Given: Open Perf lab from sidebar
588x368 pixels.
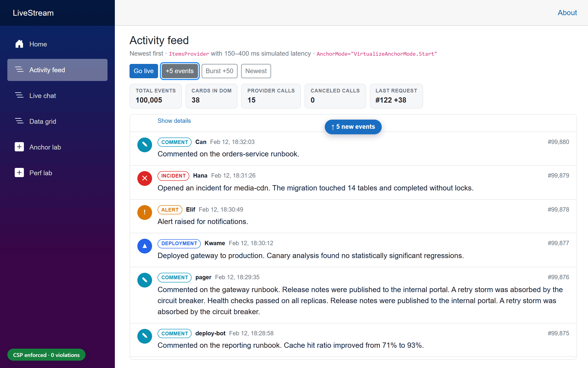Looking at the screenshot, I should point(57,173).
